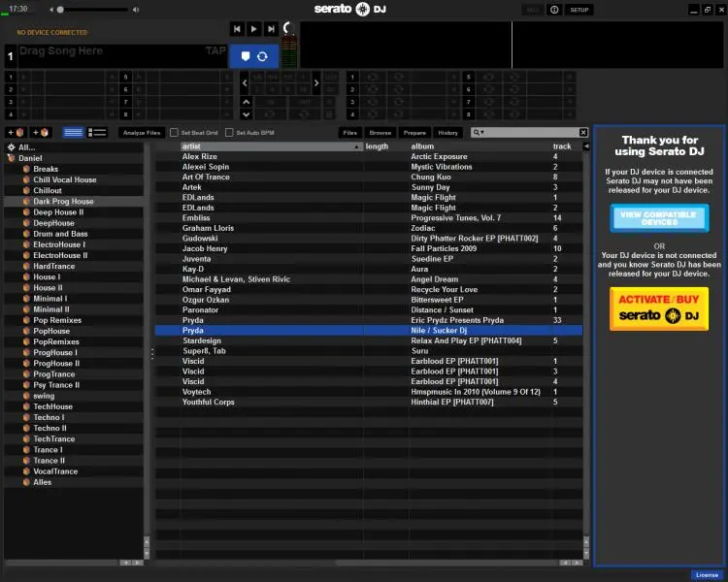Click the add smart crate icon
The width and height of the screenshot is (728, 582).
(x=41, y=132)
